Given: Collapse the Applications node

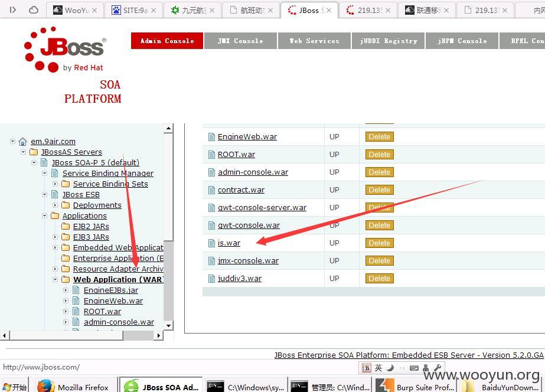Looking at the screenshot, I should (44, 216).
